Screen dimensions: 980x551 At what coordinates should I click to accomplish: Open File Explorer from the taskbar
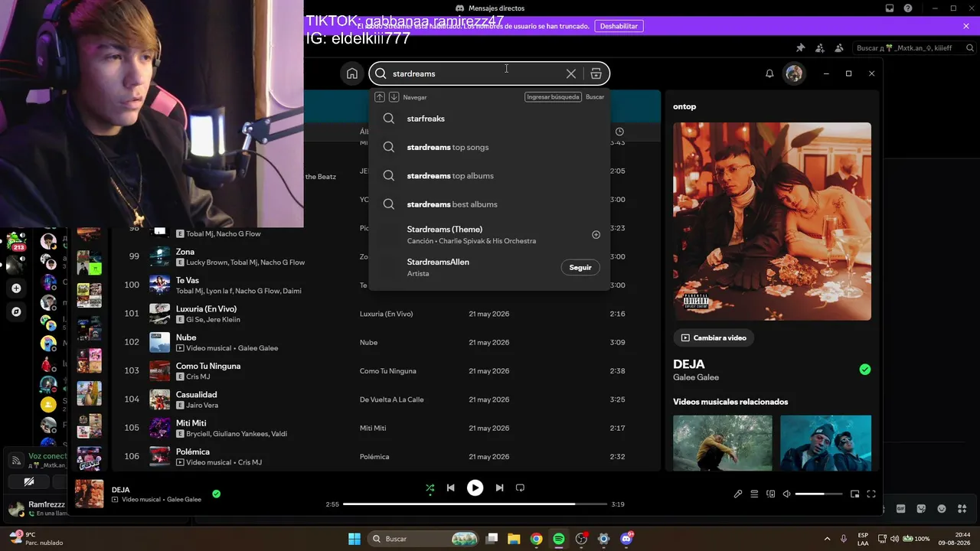coord(514,539)
